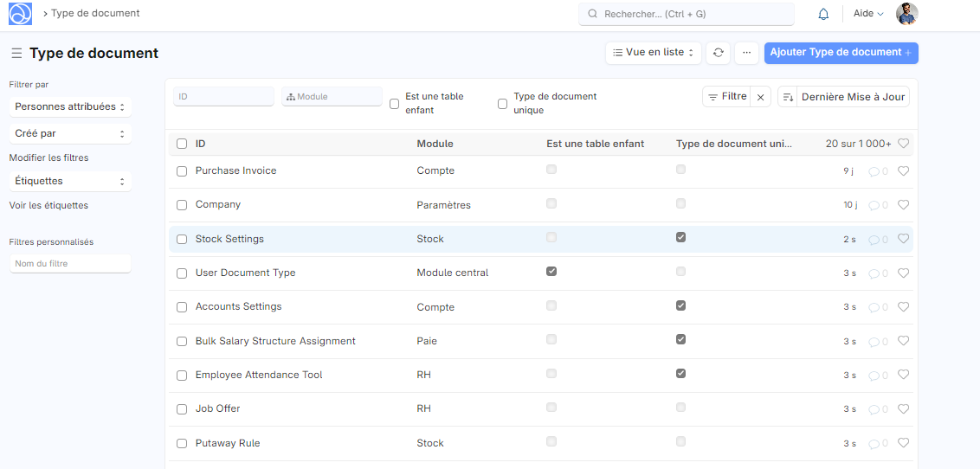
Task: Clear the applied filter with X
Action: coord(760,98)
